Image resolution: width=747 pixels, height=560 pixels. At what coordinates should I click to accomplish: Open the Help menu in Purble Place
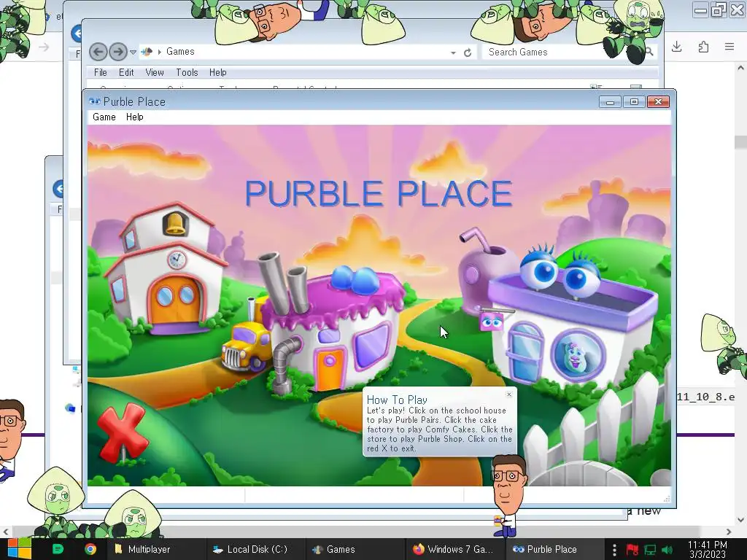click(x=134, y=117)
